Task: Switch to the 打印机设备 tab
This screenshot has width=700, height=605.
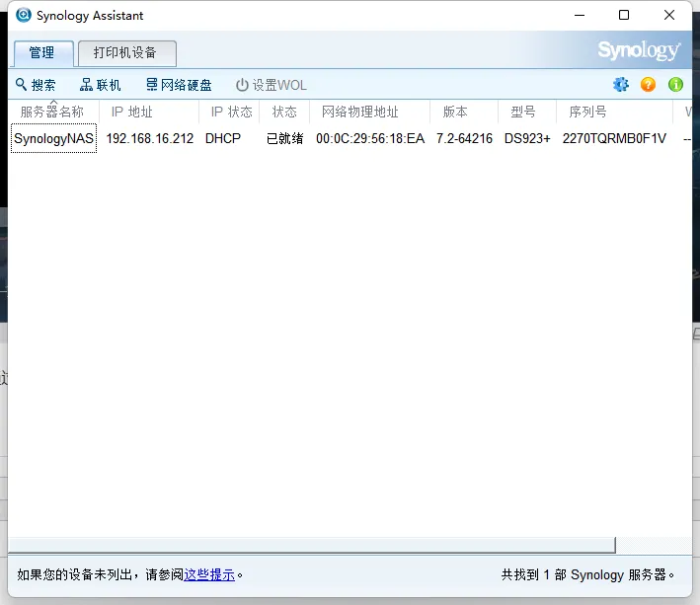Action: click(127, 53)
